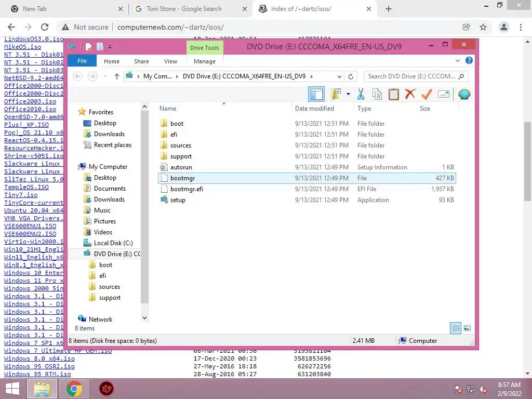This screenshot has width=532, height=399.
Task: Open Music in navigation pane
Action: pyautogui.click(x=102, y=210)
